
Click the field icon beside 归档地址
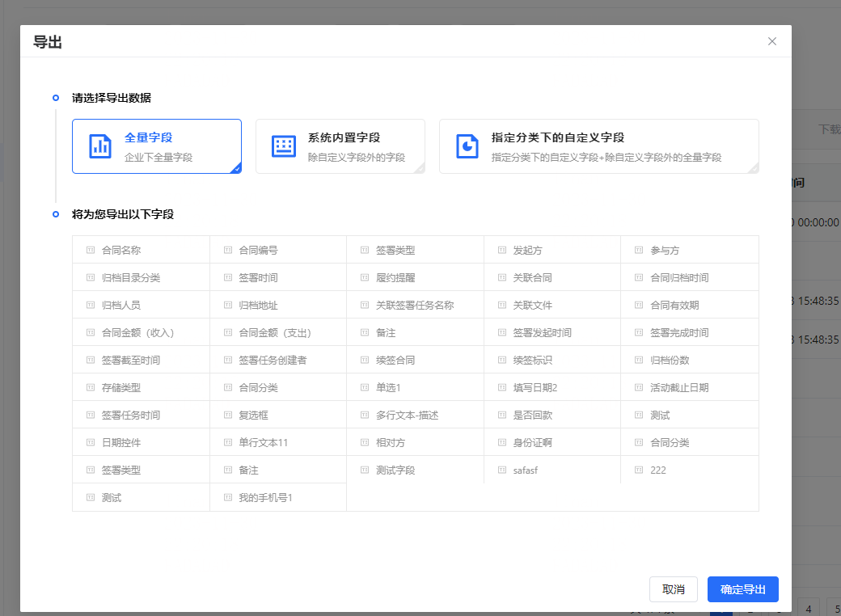pyautogui.click(x=228, y=305)
